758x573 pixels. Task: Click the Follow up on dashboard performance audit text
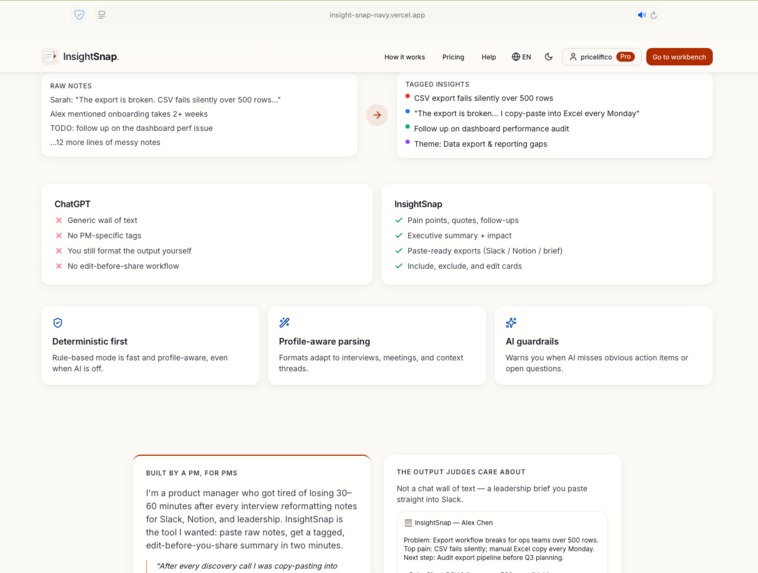[491, 129]
